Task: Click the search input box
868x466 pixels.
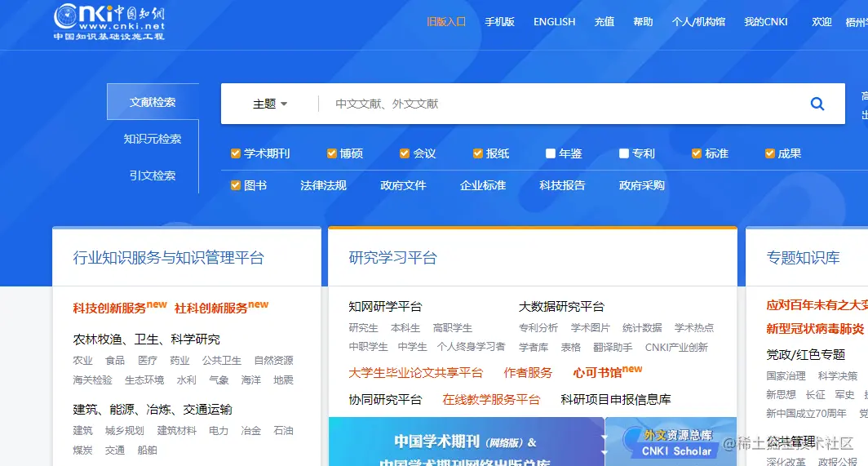Action: [565, 104]
